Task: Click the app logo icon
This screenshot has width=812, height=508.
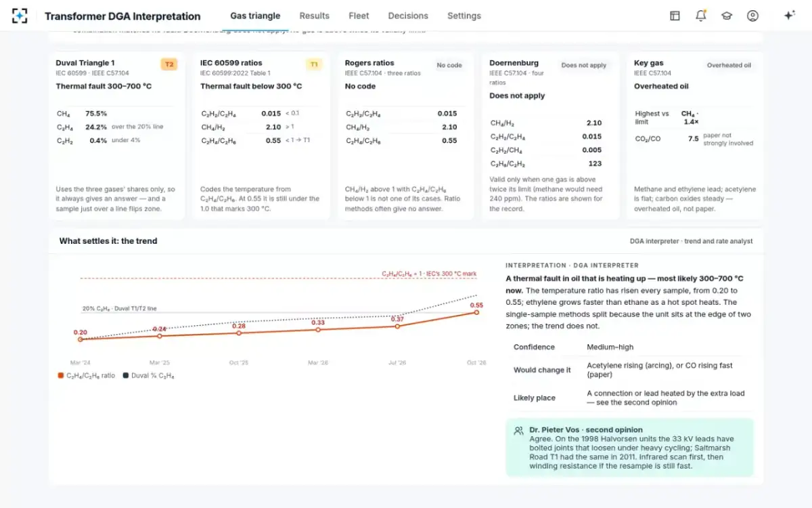Action: point(20,16)
